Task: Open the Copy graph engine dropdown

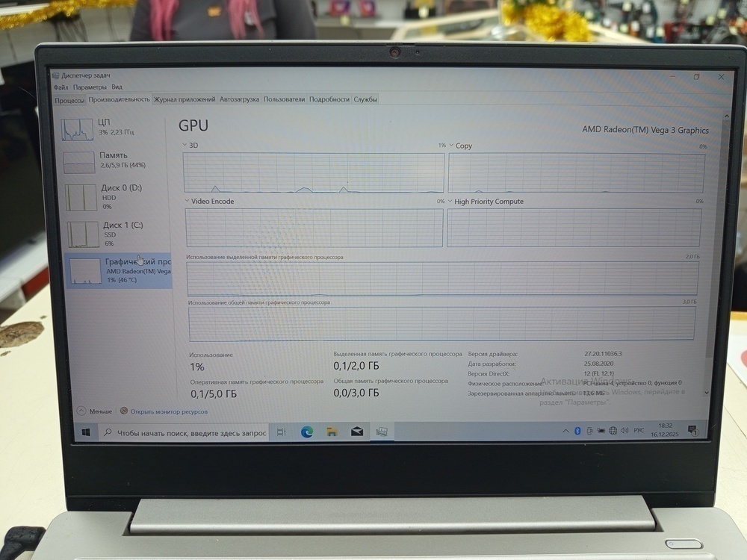Action: point(450,146)
